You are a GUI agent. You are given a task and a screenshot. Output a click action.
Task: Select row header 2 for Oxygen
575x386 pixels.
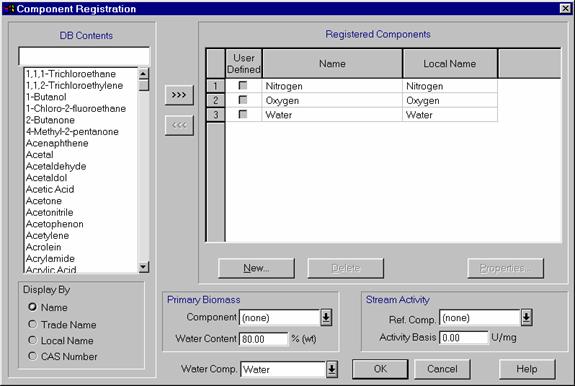(216, 100)
